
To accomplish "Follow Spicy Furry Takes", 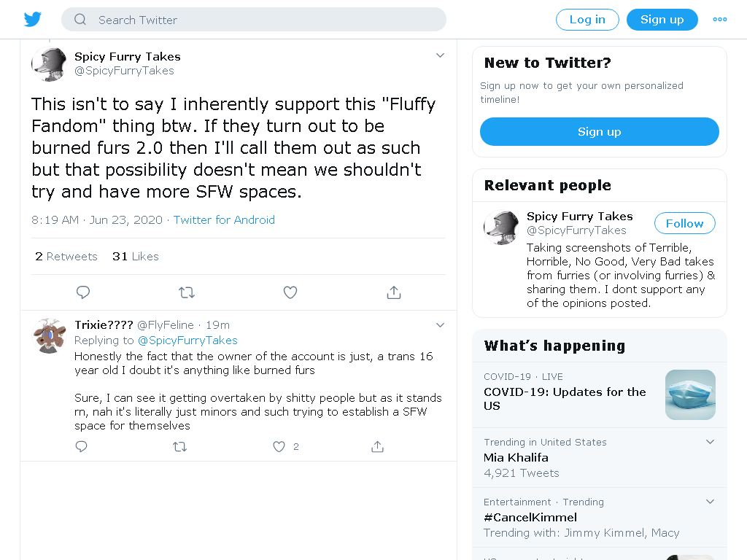I will pos(684,223).
